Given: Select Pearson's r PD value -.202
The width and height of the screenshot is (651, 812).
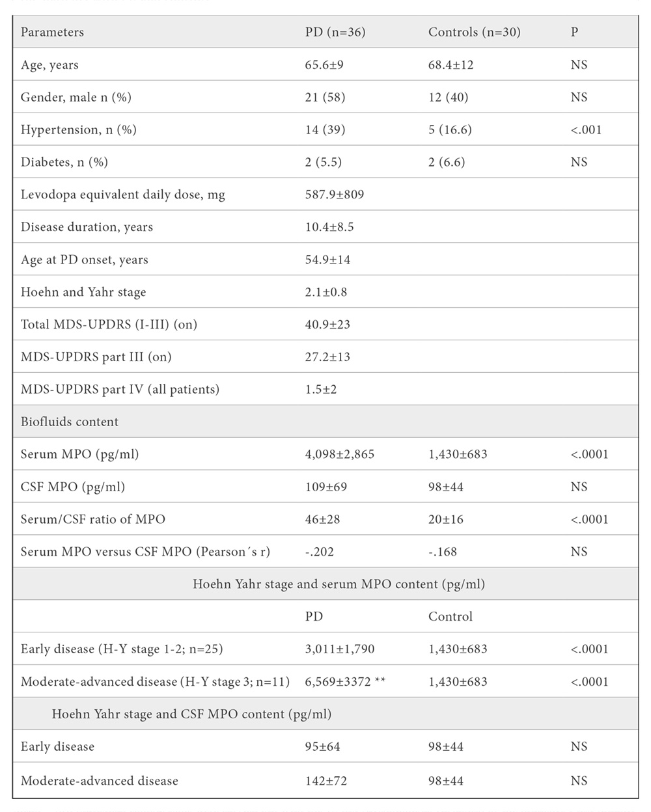Looking at the screenshot, I should pyautogui.click(x=320, y=552).
